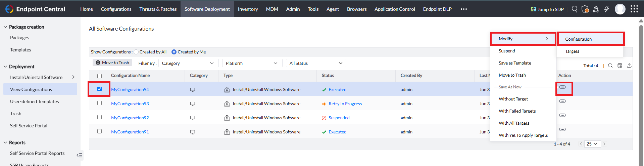The height and width of the screenshot is (166, 644).
Task: Choose Suspend from the context menu
Action: [x=507, y=51]
